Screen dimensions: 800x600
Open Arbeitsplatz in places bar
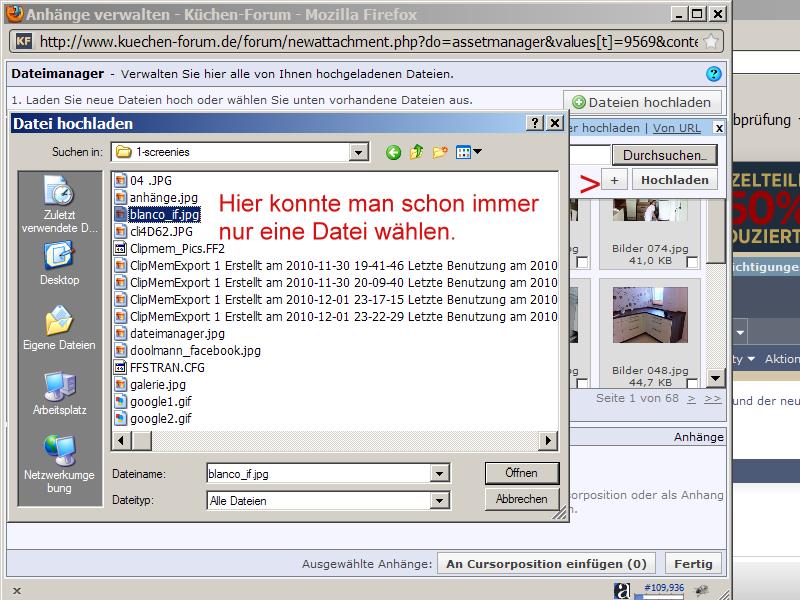(x=59, y=393)
